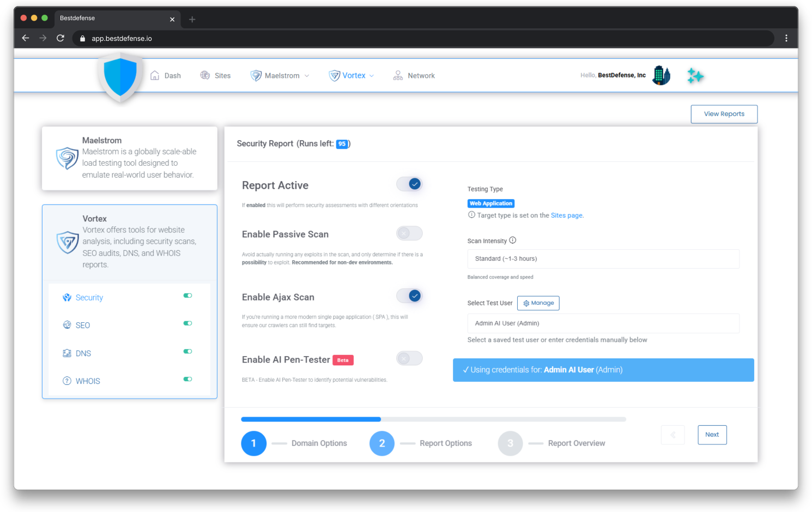Click the building icon next to BestDefense, Inc

(x=661, y=75)
